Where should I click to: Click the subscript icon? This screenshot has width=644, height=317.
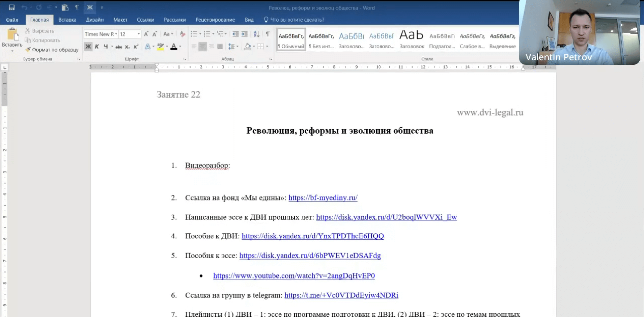(127, 47)
